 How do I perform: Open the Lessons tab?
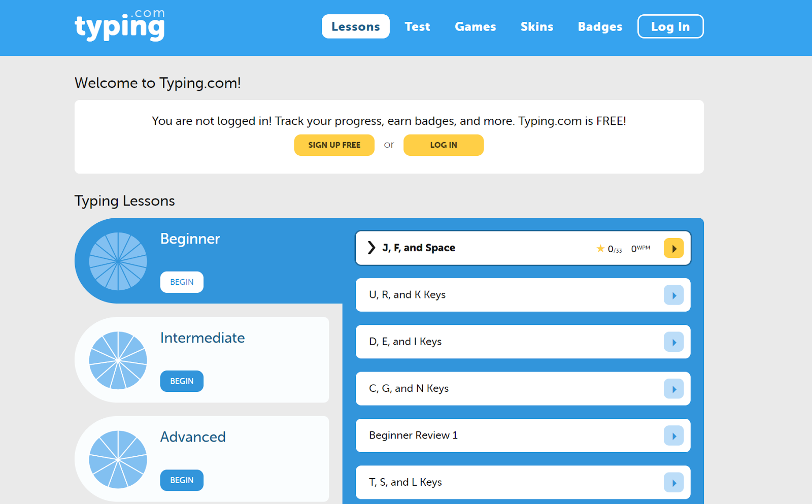pos(356,26)
